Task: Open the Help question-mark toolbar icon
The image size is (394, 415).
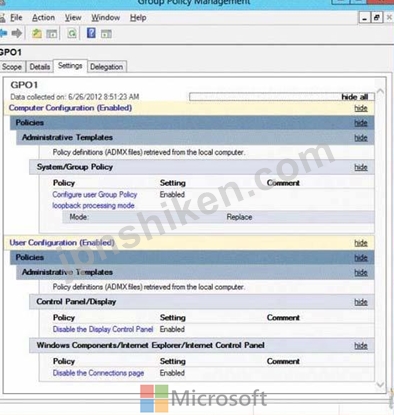Action: pyautogui.click(x=91, y=33)
